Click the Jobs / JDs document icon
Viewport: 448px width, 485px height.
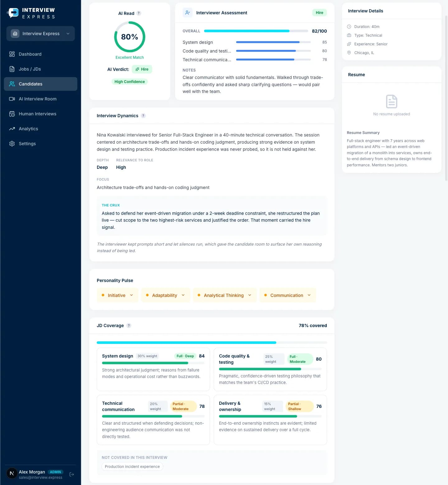pyautogui.click(x=12, y=69)
